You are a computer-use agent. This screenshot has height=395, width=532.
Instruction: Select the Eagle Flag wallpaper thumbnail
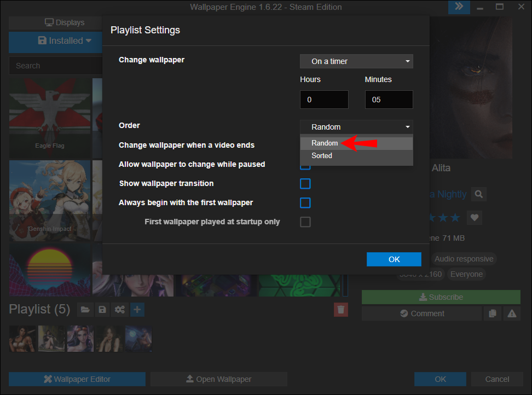click(50, 118)
